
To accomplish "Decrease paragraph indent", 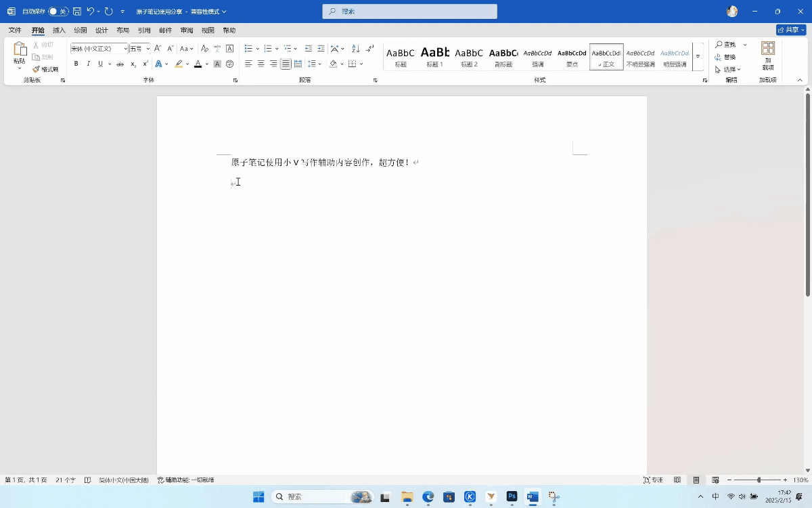I will [x=309, y=49].
